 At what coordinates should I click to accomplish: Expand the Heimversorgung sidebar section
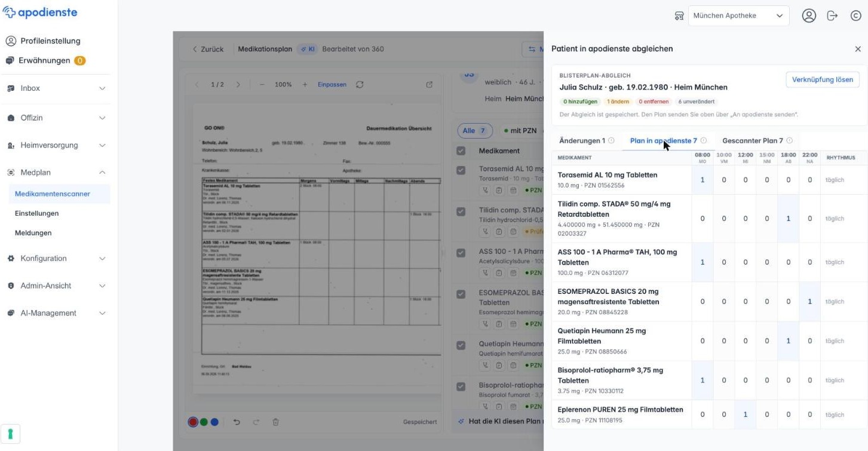tap(56, 145)
